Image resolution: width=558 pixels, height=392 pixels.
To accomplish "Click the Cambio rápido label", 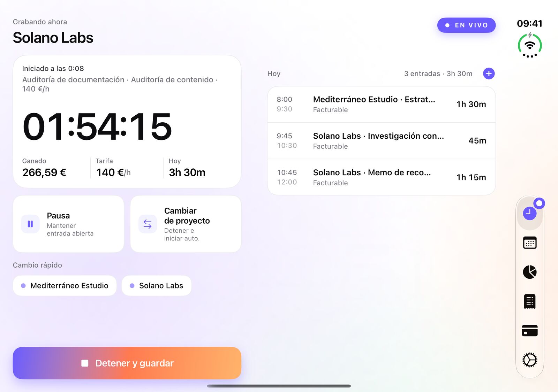I will pos(37,265).
